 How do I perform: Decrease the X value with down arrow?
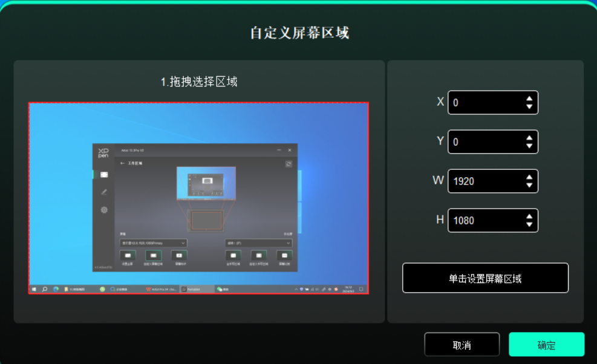tap(529, 107)
